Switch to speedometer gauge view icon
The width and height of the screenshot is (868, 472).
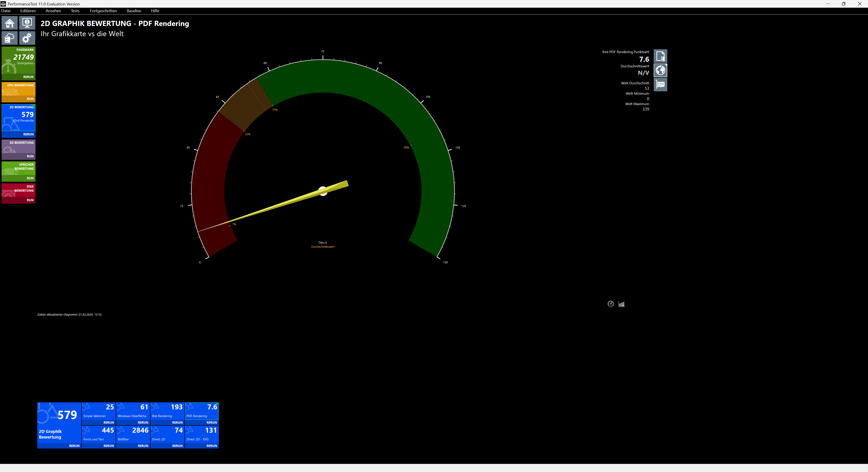[611, 304]
